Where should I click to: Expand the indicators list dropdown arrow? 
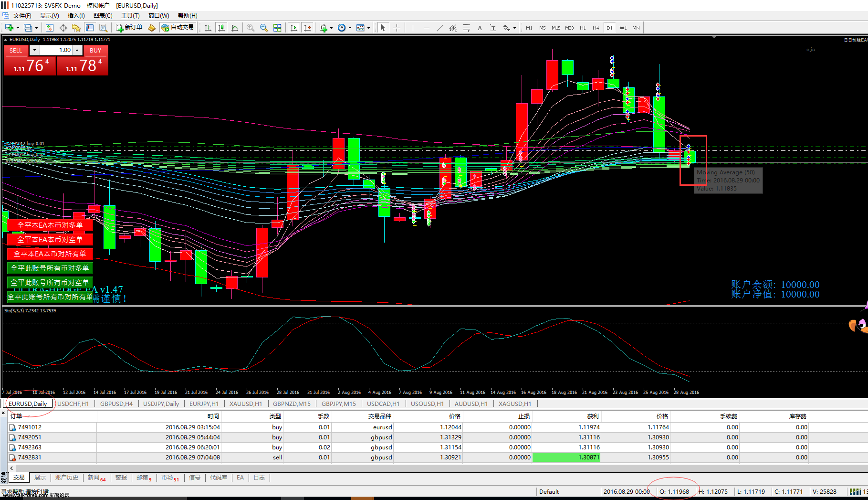click(331, 28)
